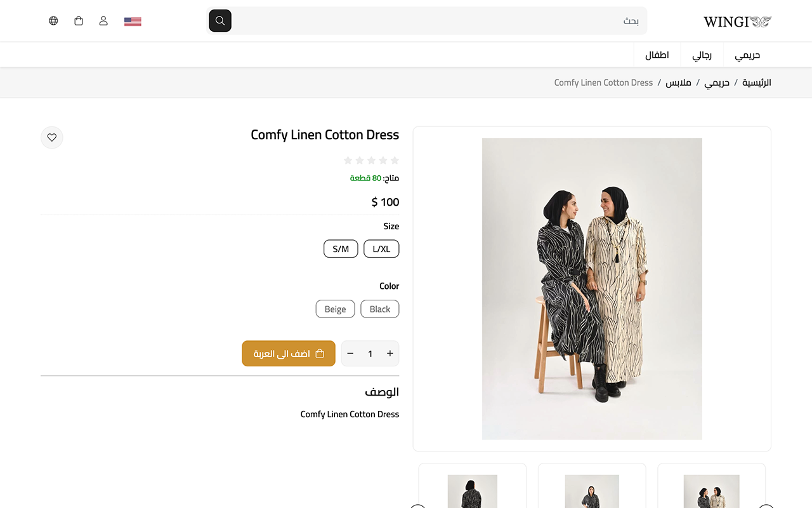Image resolution: width=812 pixels, height=508 pixels.
Task: Decrease quantity with minus button
Action: pyautogui.click(x=350, y=354)
